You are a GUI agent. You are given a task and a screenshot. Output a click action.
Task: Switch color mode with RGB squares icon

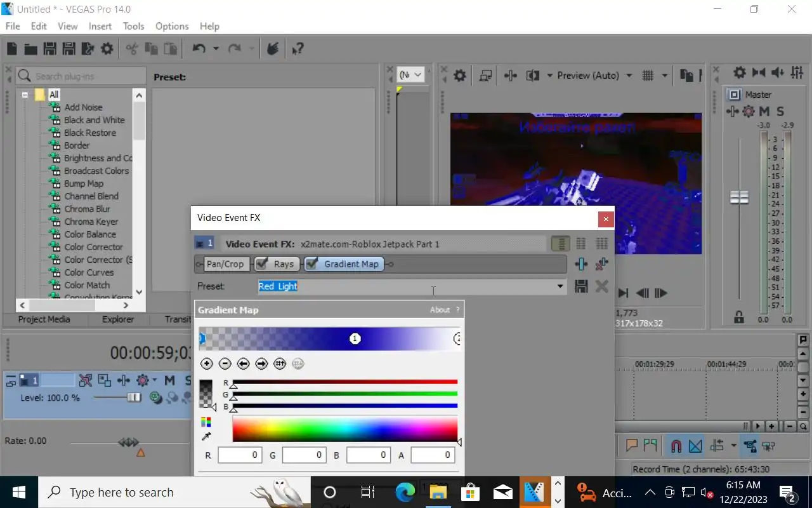coord(206,422)
